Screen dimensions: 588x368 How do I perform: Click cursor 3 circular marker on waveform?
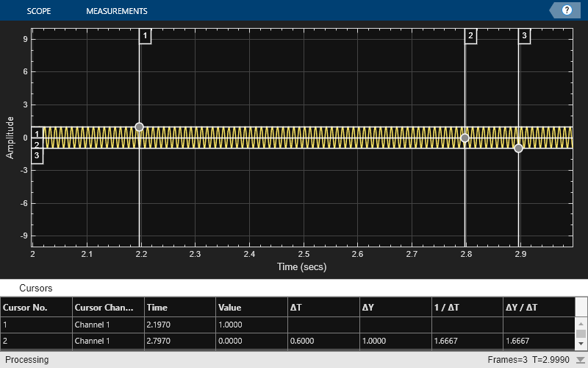point(518,148)
